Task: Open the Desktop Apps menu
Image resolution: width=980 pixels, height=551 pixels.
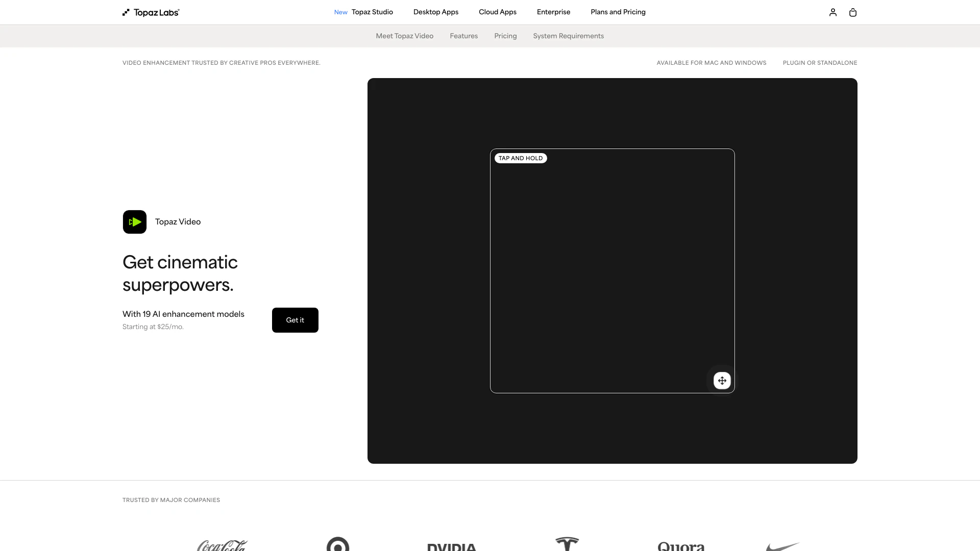Action: (x=435, y=12)
